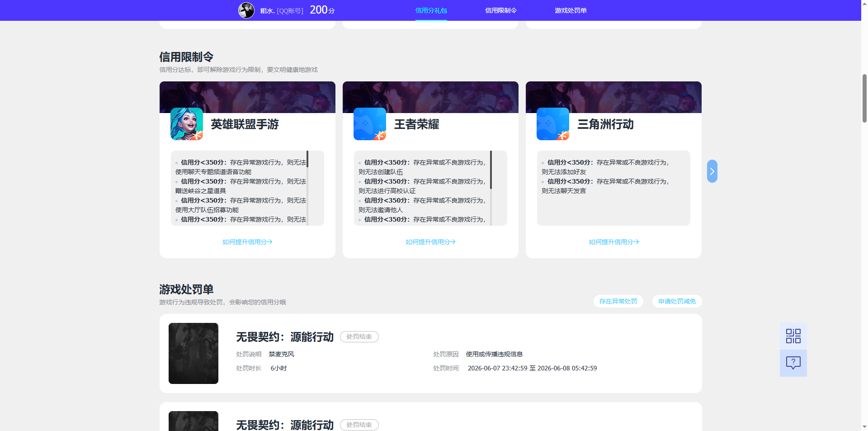
Task: Click the 三角洲行动 card title
Action: click(x=605, y=124)
